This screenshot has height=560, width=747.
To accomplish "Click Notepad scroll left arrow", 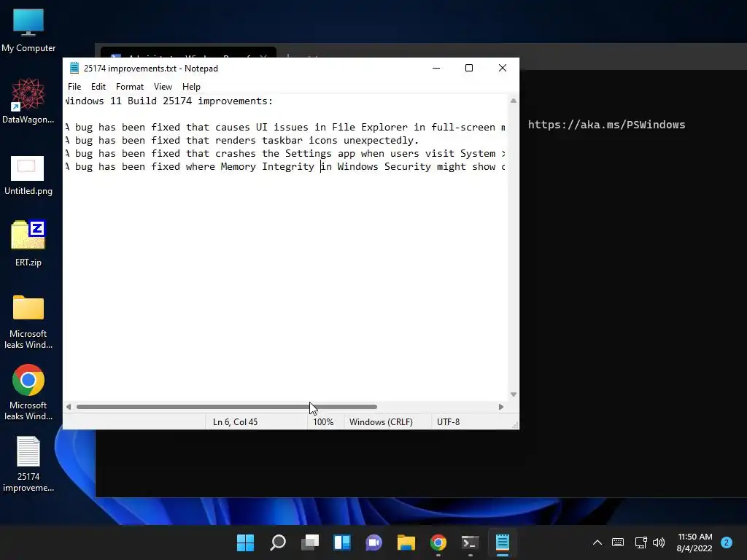I will point(69,407).
